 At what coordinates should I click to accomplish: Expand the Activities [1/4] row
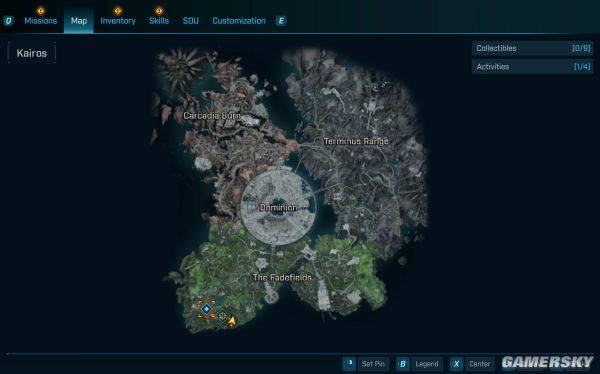pyautogui.click(x=532, y=67)
